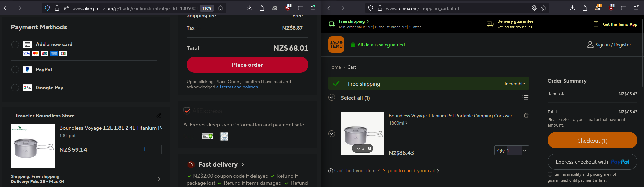Click Sign in / Register on Temu

[x=609, y=45]
